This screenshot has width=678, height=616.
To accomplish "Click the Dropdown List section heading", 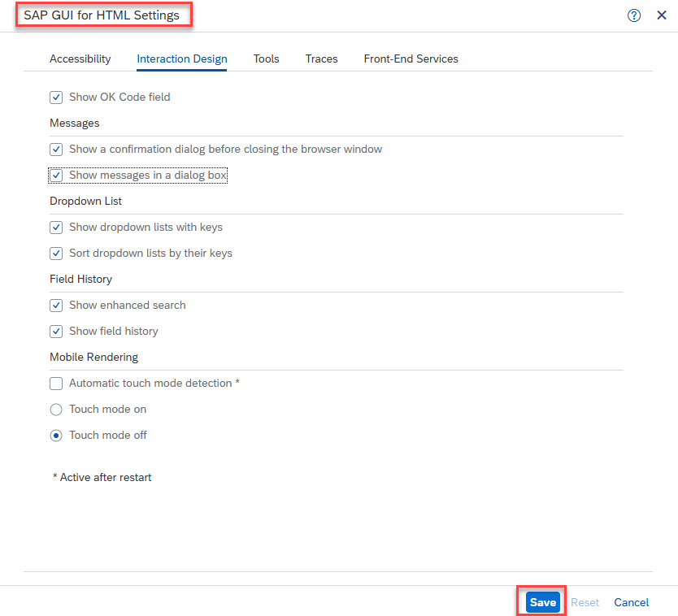I will tap(85, 201).
